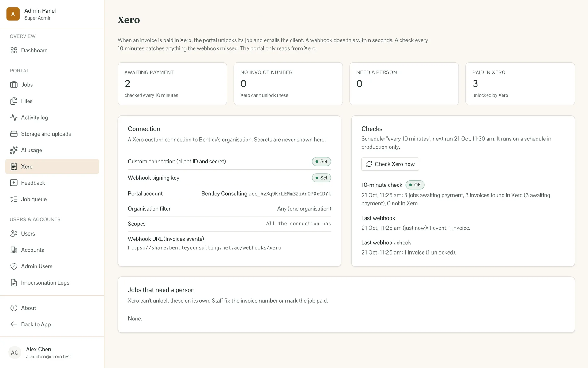The image size is (588, 368).
Task: Click the Impersonation Logs document icon
Action: pyautogui.click(x=14, y=282)
